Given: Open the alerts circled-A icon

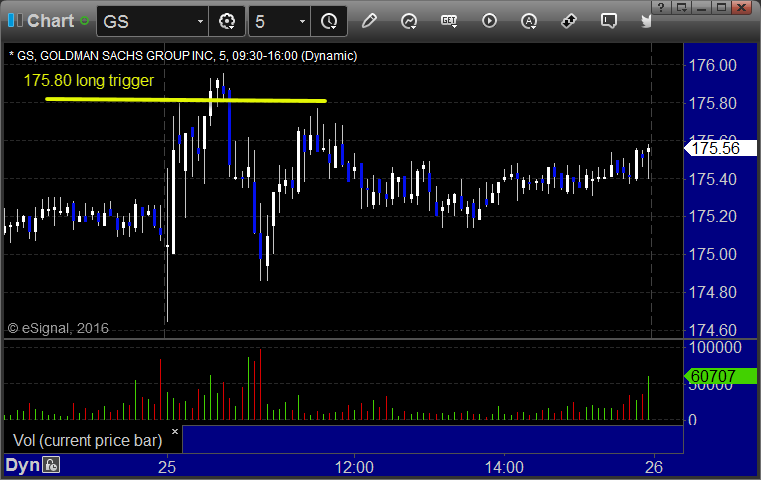Looking at the screenshot, I should click(529, 21).
